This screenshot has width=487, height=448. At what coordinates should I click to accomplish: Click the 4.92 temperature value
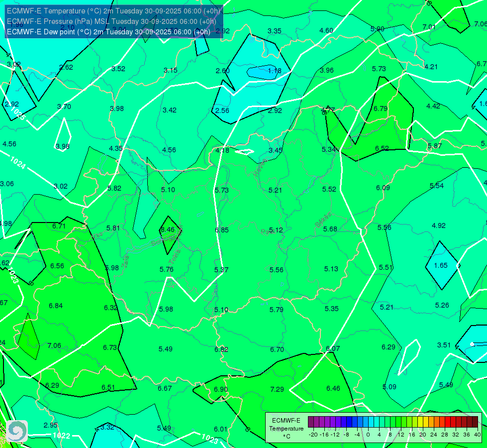439,225
